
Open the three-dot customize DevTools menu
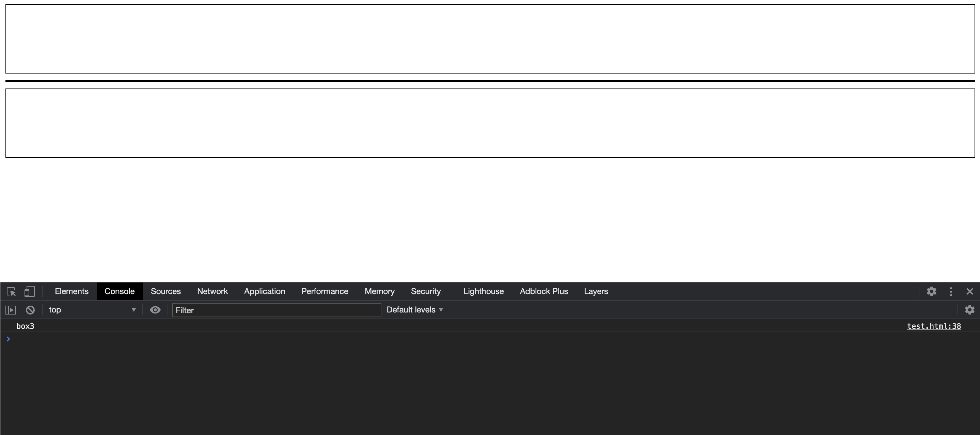pyautogui.click(x=951, y=292)
